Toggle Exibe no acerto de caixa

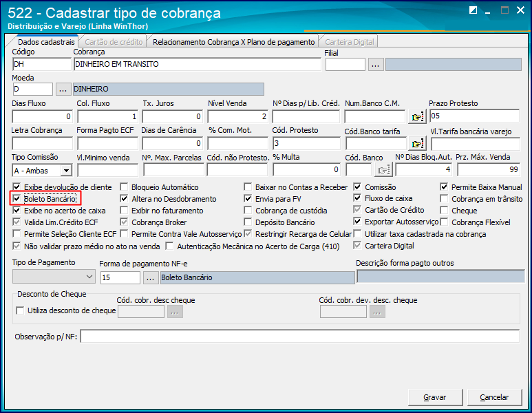(17, 211)
